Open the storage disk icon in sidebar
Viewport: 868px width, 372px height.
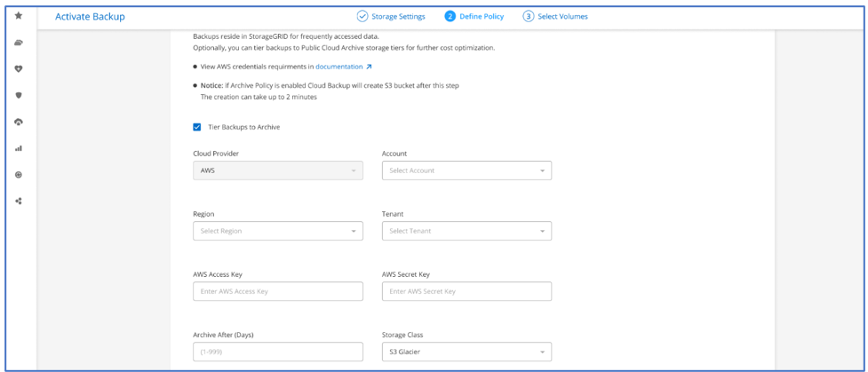coord(19,43)
